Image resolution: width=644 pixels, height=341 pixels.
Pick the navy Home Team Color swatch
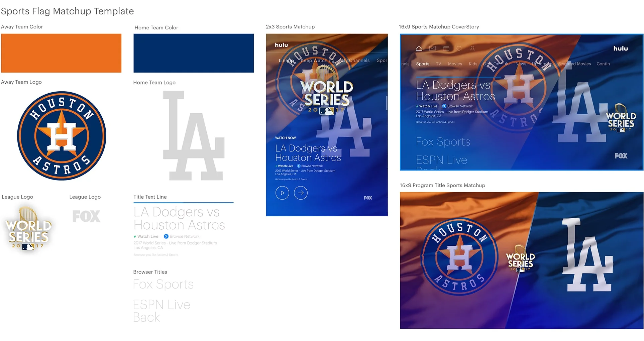(x=194, y=53)
